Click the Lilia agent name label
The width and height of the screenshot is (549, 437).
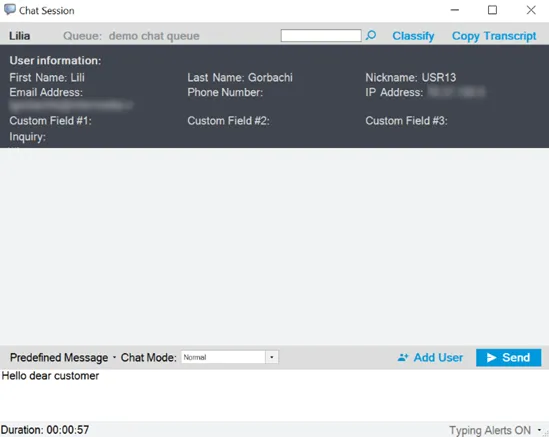coord(20,36)
